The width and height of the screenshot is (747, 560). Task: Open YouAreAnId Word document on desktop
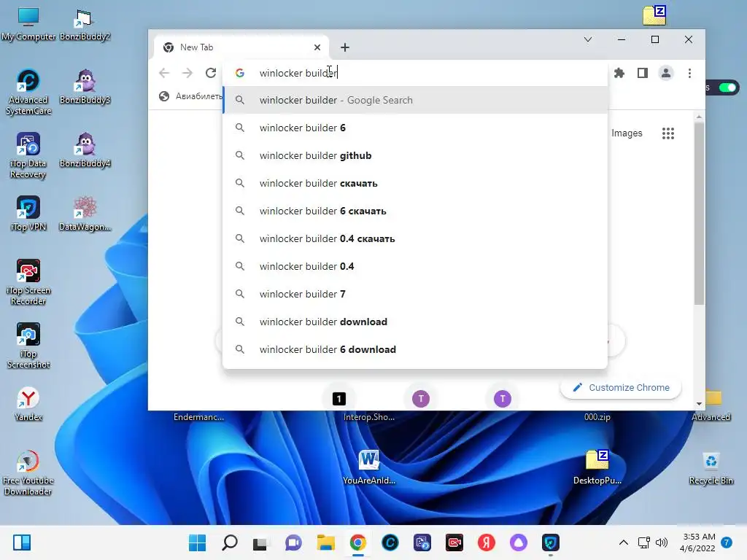click(x=369, y=467)
